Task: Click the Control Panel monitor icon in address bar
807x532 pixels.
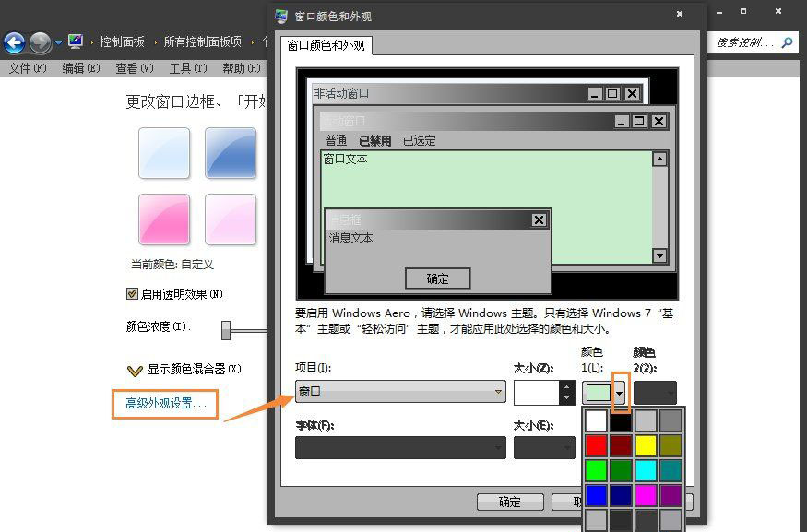Action: [75, 41]
